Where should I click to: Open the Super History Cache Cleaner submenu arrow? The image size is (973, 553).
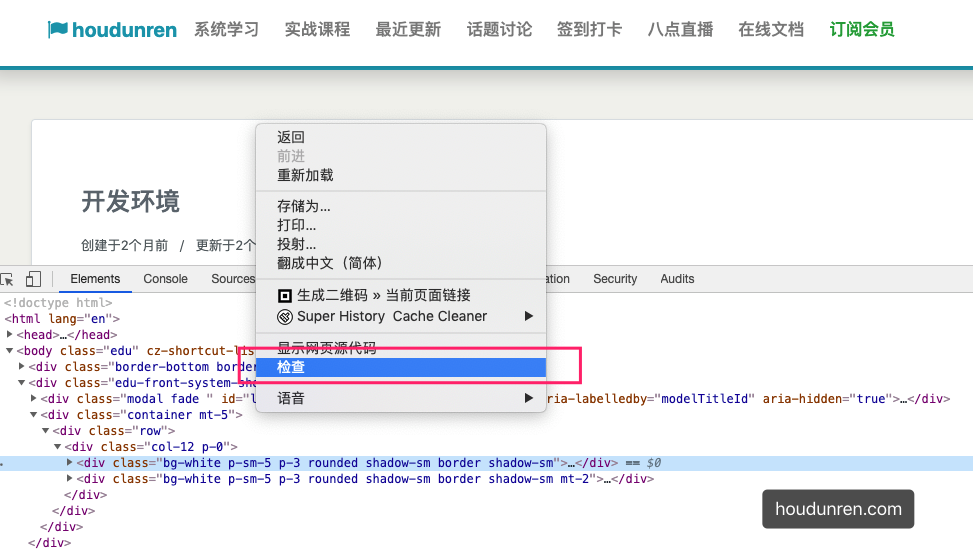point(529,316)
